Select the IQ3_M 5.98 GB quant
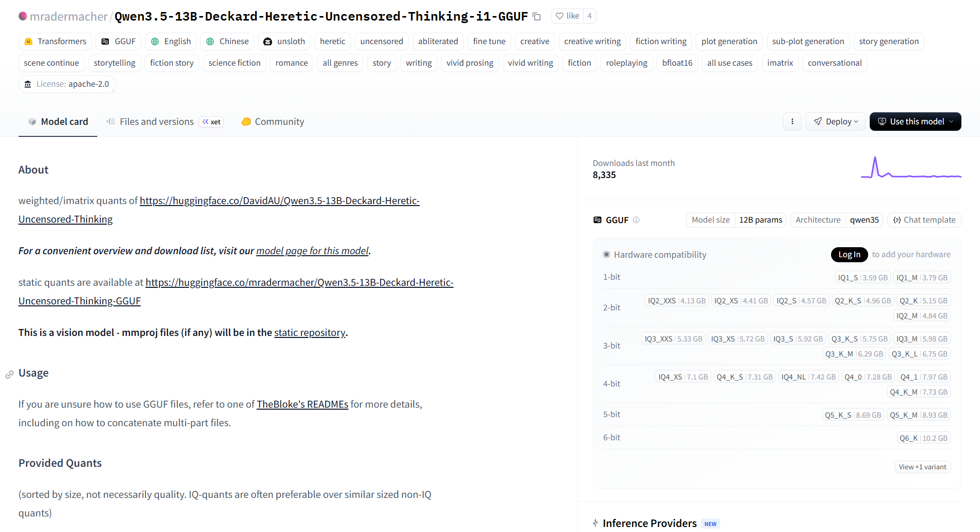 [922, 339]
